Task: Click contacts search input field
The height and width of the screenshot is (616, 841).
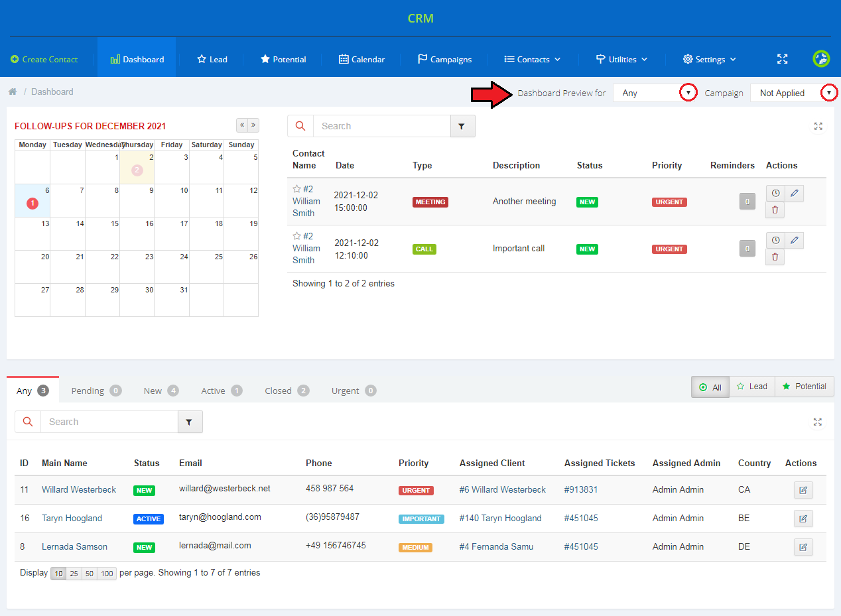Action: pos(109,422)
